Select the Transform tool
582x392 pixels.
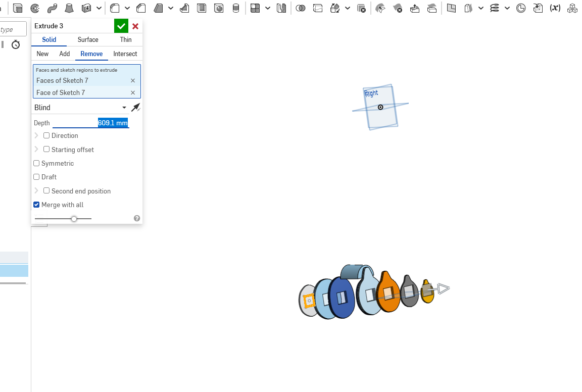(335, 8)
